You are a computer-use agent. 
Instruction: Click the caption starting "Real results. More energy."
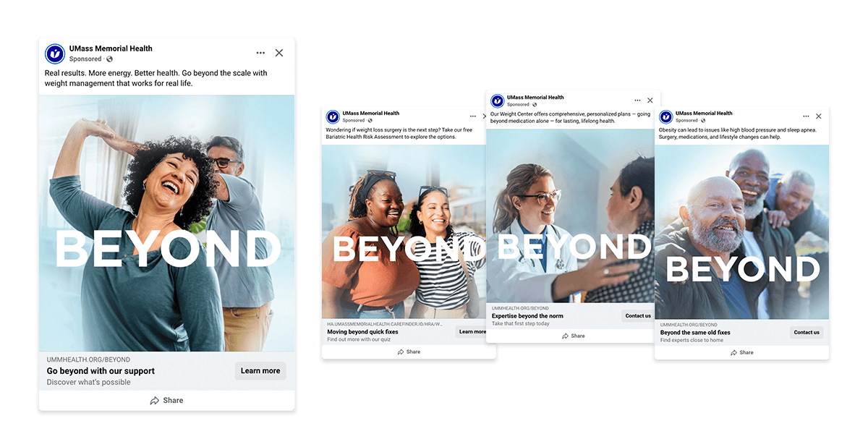point(156,78)
